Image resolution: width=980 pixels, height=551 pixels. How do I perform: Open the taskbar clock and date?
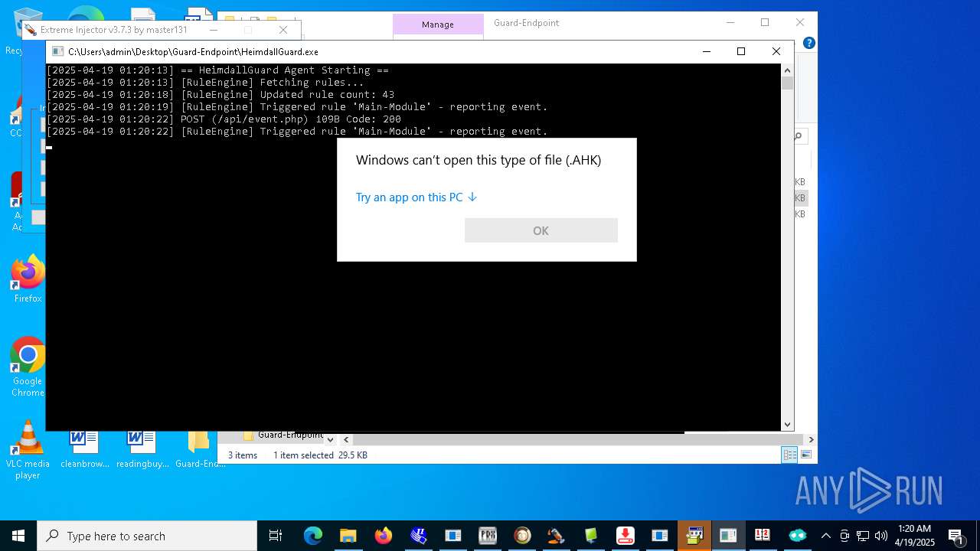point(915,536)
